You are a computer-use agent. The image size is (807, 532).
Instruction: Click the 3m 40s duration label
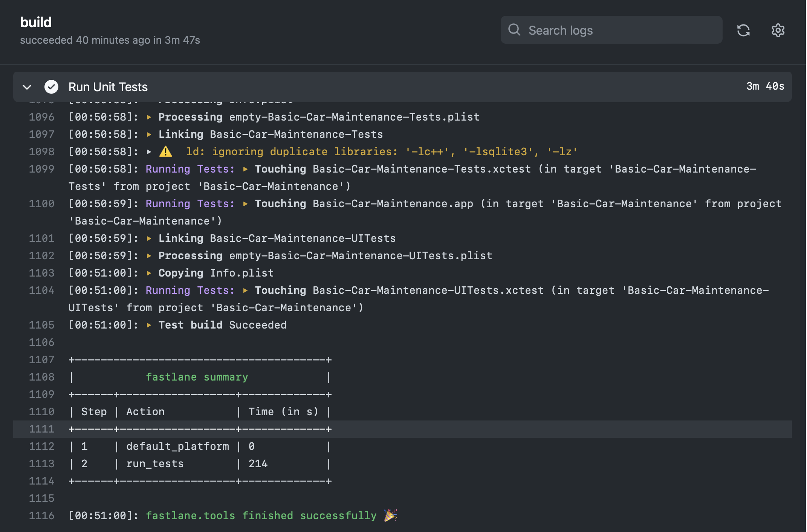(x=765, y=86)
